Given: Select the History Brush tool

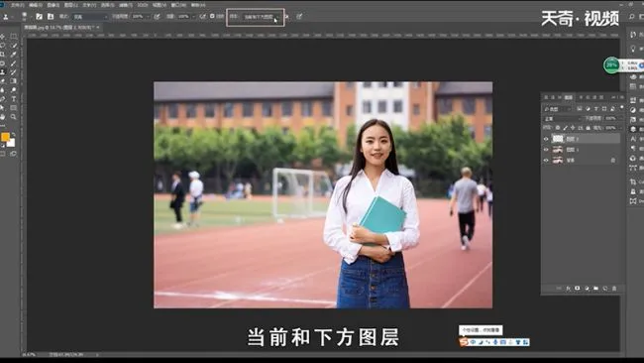Looking at the screenshot, I should [x=14, y=72].
